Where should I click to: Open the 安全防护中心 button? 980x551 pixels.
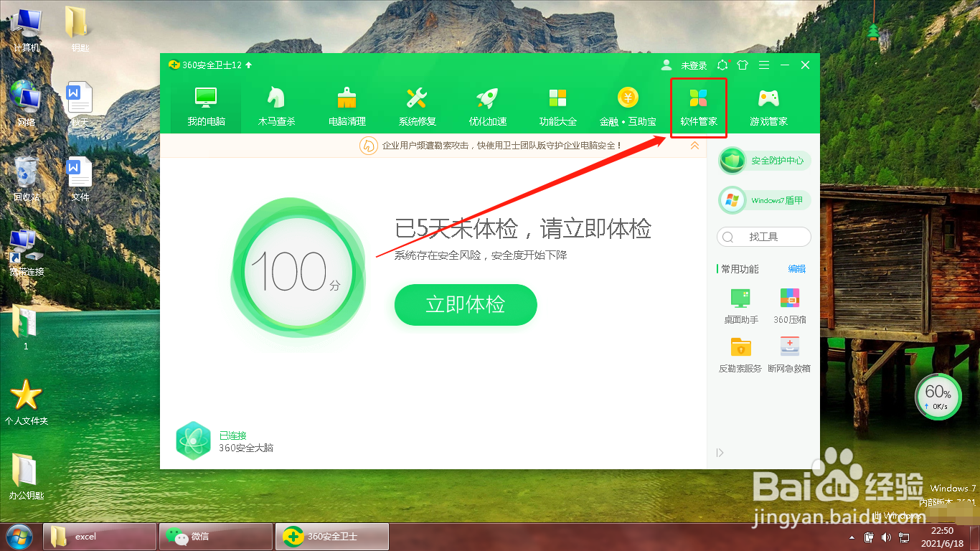pyautogui.click(x=764, y=161)
